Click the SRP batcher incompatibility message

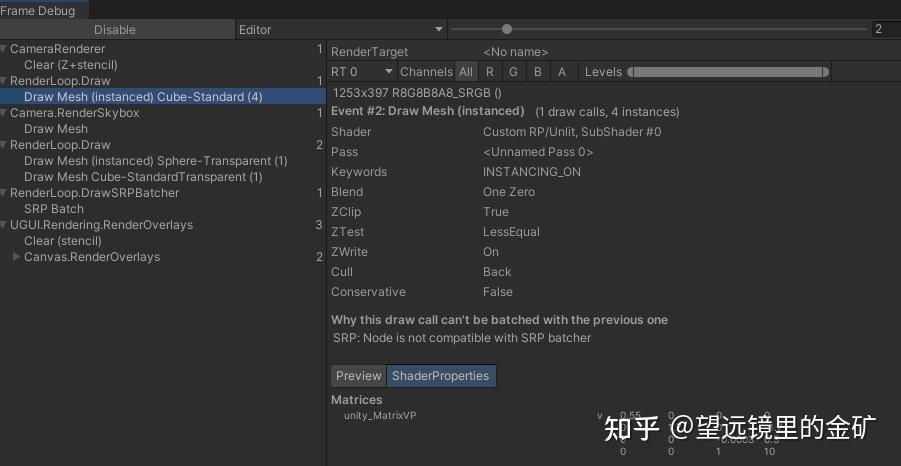coord(462,338)
